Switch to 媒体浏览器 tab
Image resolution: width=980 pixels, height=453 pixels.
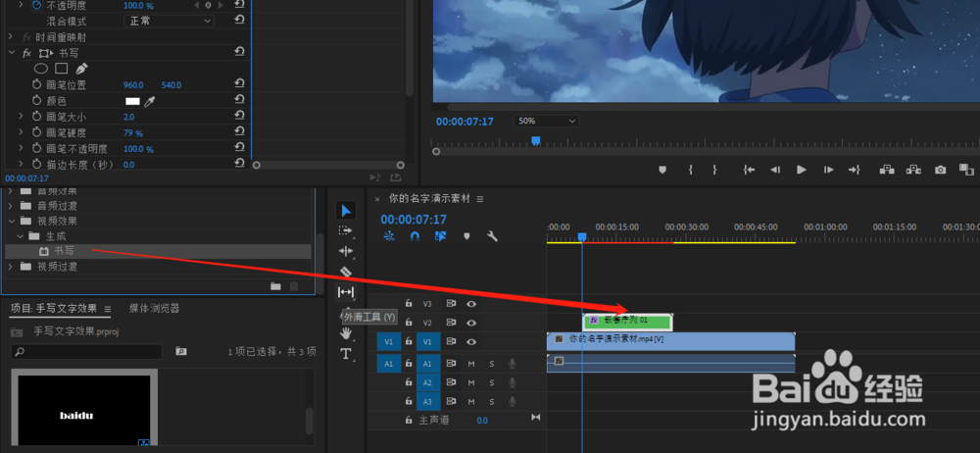coord(155,309)
